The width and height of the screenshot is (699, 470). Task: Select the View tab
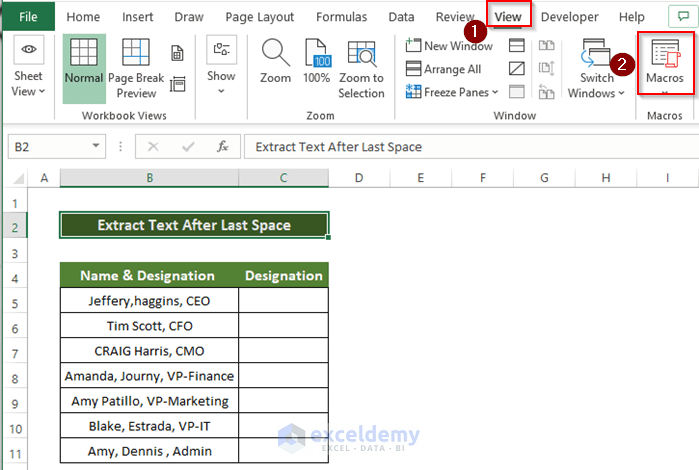[x=508, y=17]
